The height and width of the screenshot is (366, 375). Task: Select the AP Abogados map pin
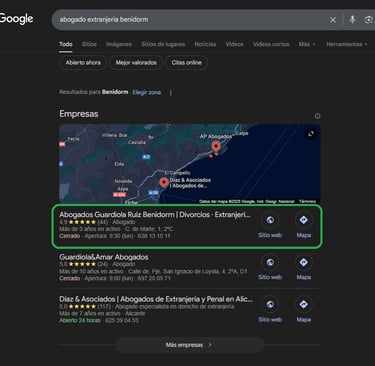pyautogui.click(x=216, y=146)
